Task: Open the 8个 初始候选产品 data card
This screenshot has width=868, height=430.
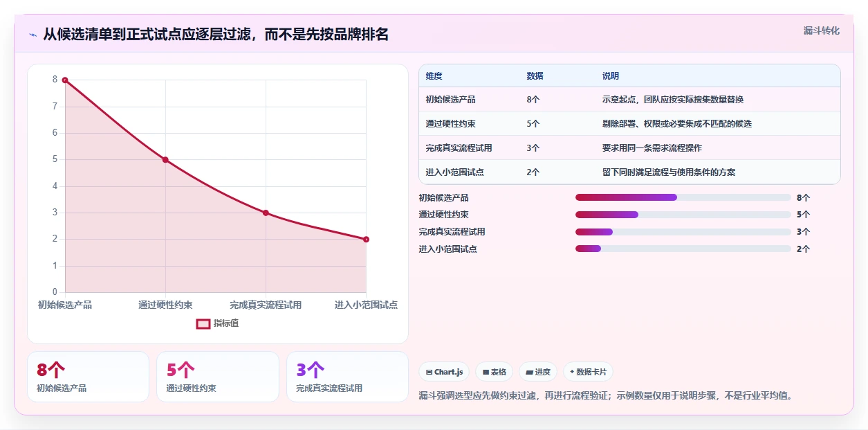Action: click(88, 377)
